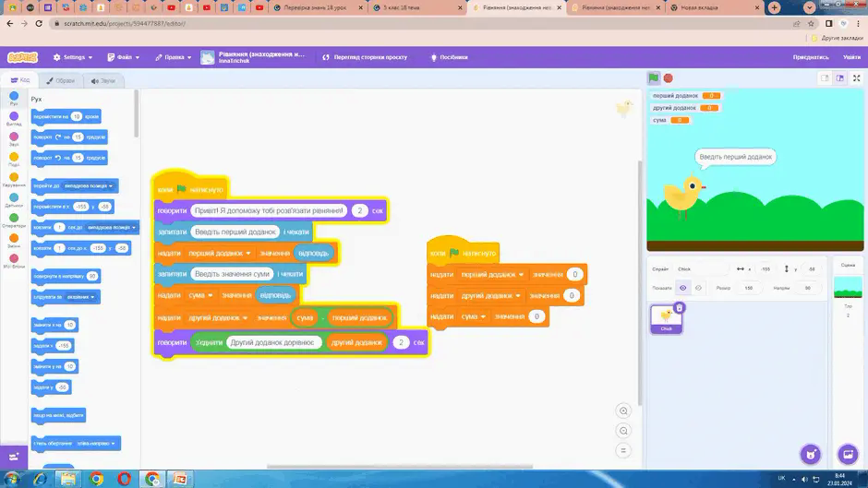The height and width of the screenshot is (488, 868).
Task: Open the Посібники tutorials button
Action: click(x=449, y=57)
